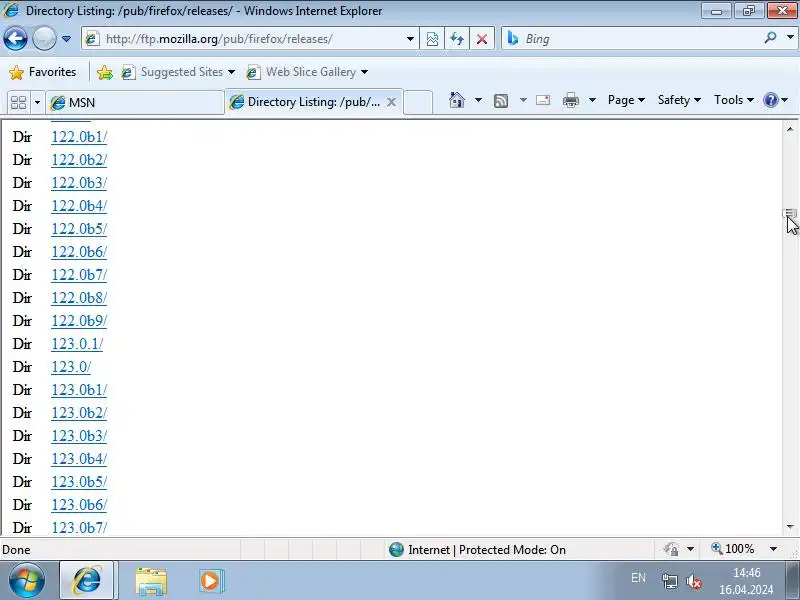Viewport: 800px width, 600px height.
Task: Click the Internet zone globe icon
Action: point(396,549)
